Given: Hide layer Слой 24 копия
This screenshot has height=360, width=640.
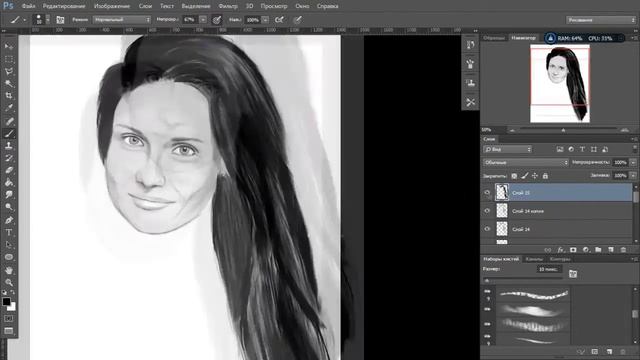Looking at the screenshot, I should [x=487, y=211].
